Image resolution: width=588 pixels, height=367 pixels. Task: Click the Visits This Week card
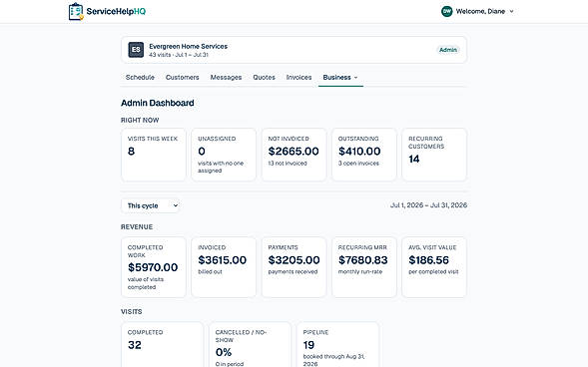tap(154, 155)
